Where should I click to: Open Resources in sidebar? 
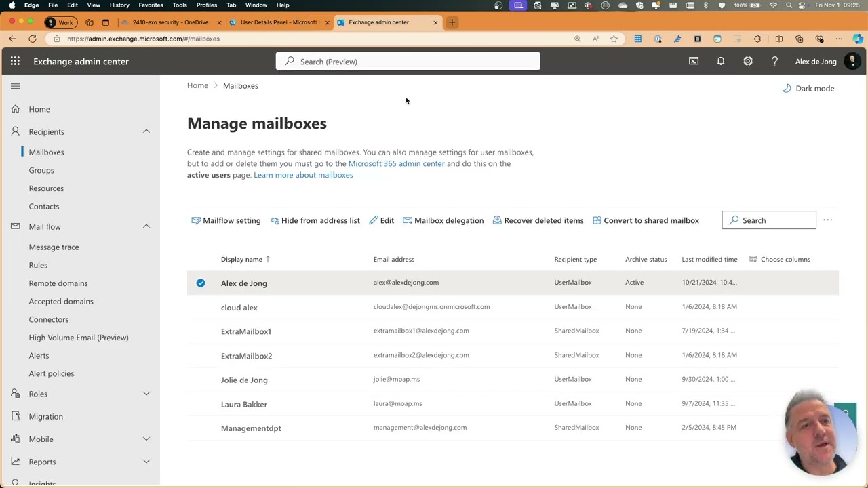tap(46, 188)
